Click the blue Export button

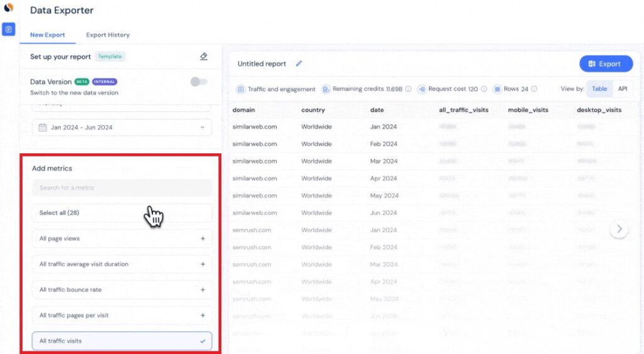point(606,64)
